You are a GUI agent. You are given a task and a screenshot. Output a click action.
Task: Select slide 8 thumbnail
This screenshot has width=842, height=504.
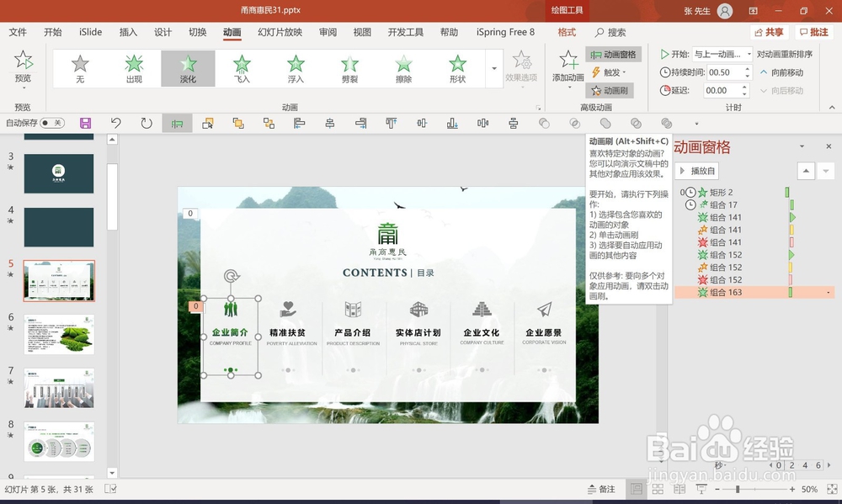(59, 442)
